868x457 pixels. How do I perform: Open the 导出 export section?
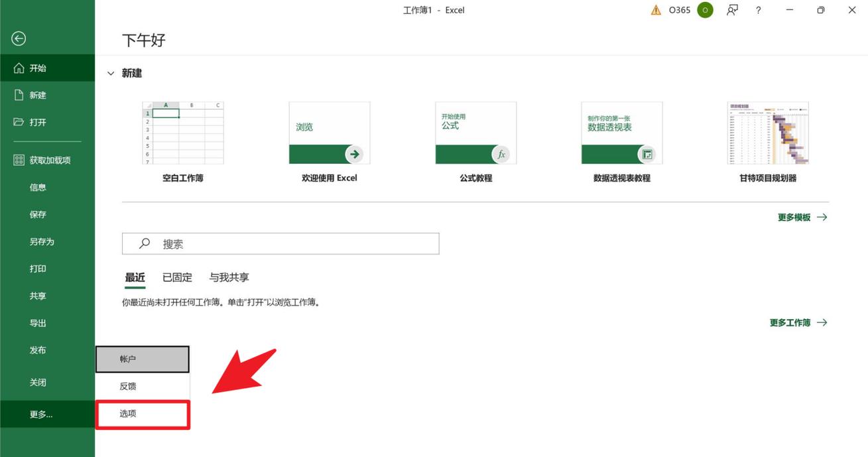(x=38, y=322)
